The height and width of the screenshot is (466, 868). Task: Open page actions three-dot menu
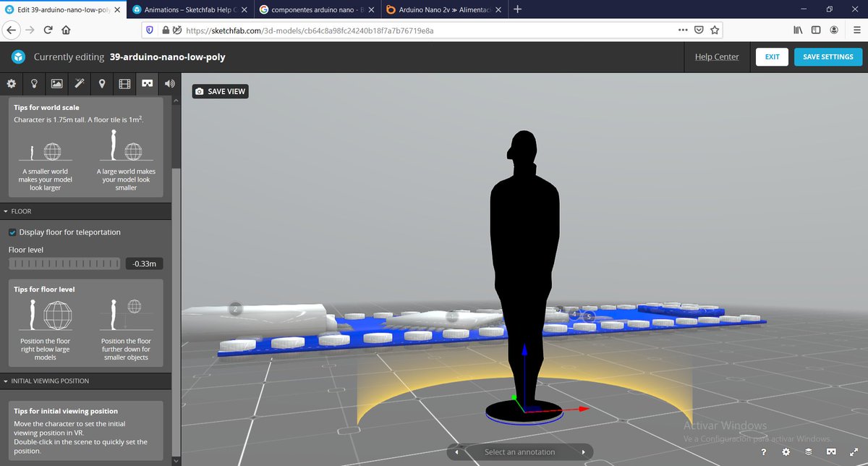pyautogui.click(x=683, y=30)
